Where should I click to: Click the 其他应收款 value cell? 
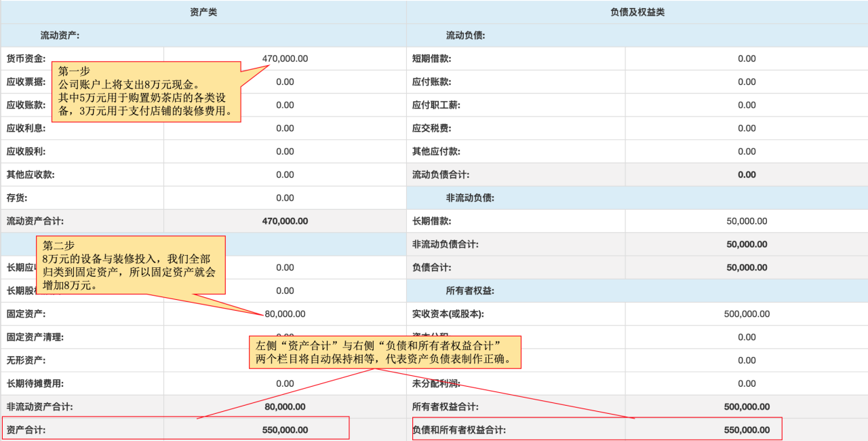click(285, 175)
